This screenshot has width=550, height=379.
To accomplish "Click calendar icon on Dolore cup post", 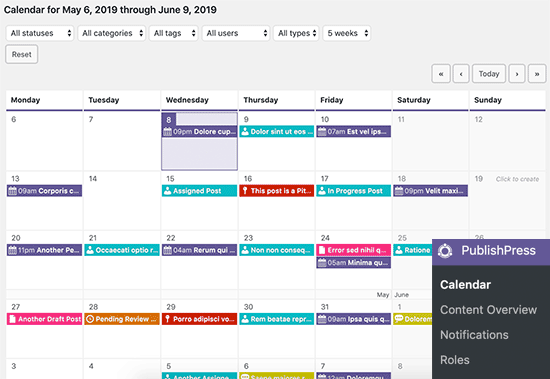I will pos(168,132).
